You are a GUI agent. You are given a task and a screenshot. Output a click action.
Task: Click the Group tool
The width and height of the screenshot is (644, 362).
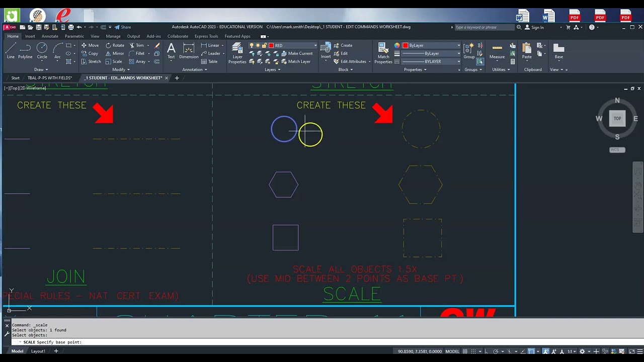(469, 51)
